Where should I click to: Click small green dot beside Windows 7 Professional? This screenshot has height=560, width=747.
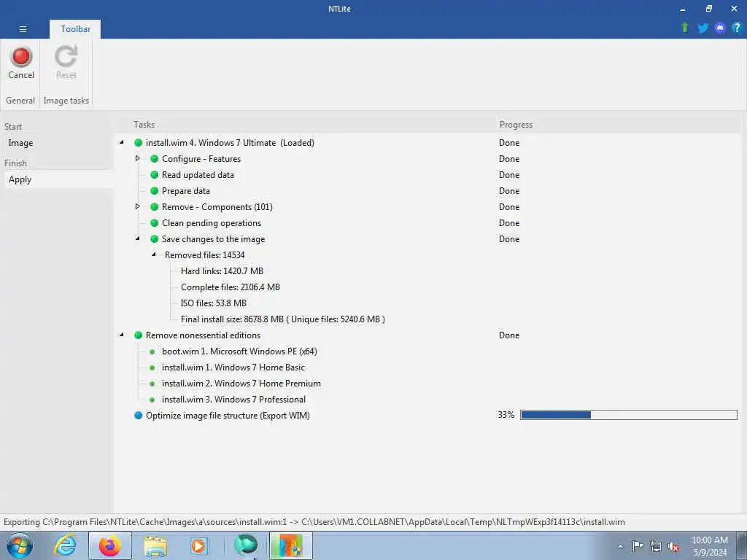point(152,400)
